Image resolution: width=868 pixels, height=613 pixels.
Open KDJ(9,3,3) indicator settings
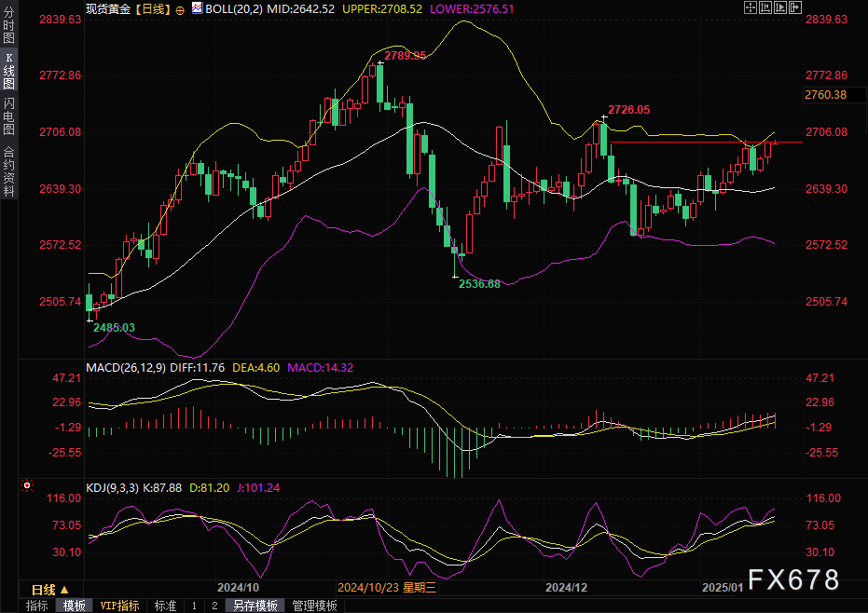111,487
